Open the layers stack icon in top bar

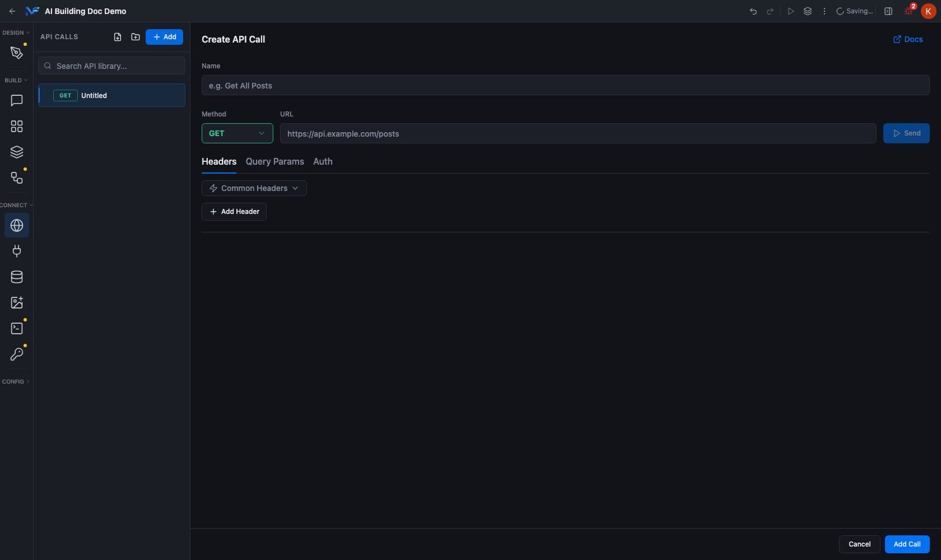coord(808,11)
